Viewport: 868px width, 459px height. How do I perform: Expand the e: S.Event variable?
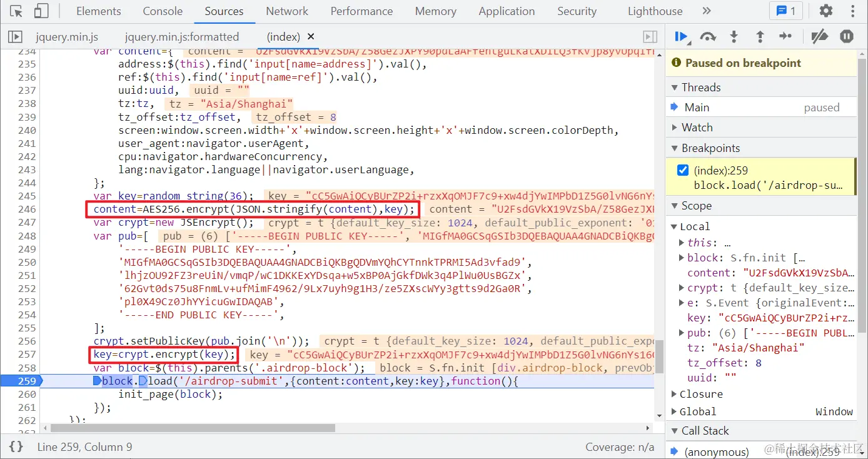tap(682, 303)
